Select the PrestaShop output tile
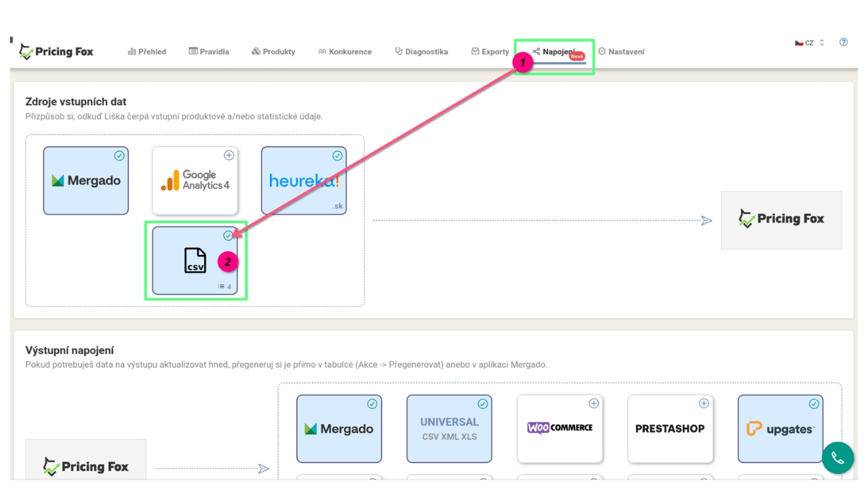 [669, 428]
